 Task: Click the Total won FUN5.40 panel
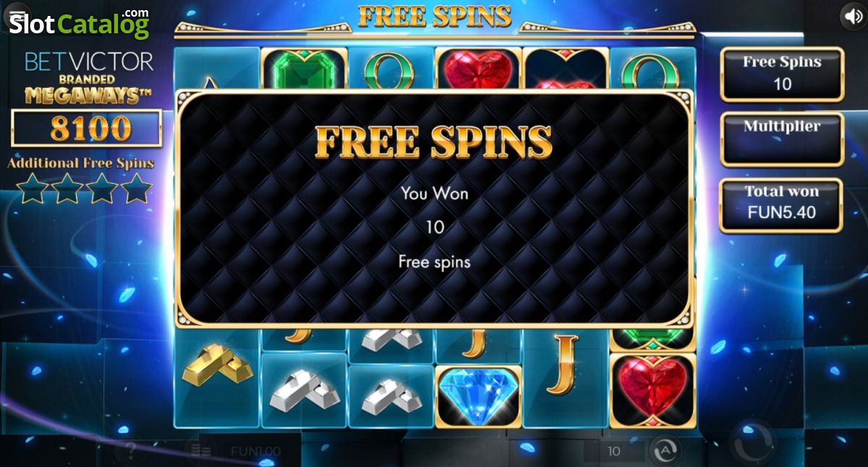782,205
